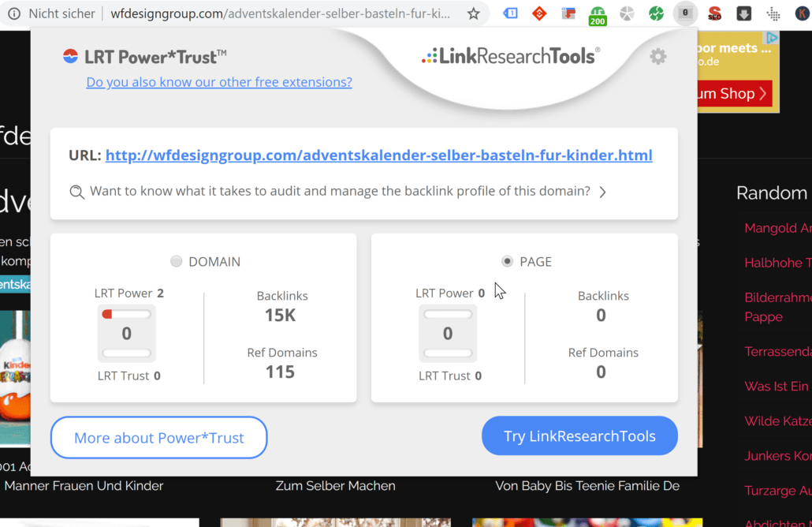Open the K profile avatar
This screenshot has width=812, height=527.
(x=803, y=13)
